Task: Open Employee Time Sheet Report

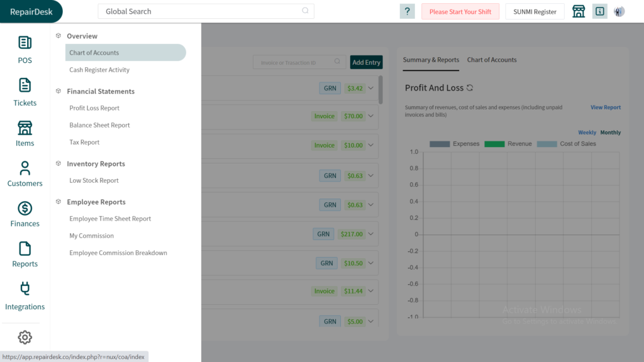Action: point(110,219)
